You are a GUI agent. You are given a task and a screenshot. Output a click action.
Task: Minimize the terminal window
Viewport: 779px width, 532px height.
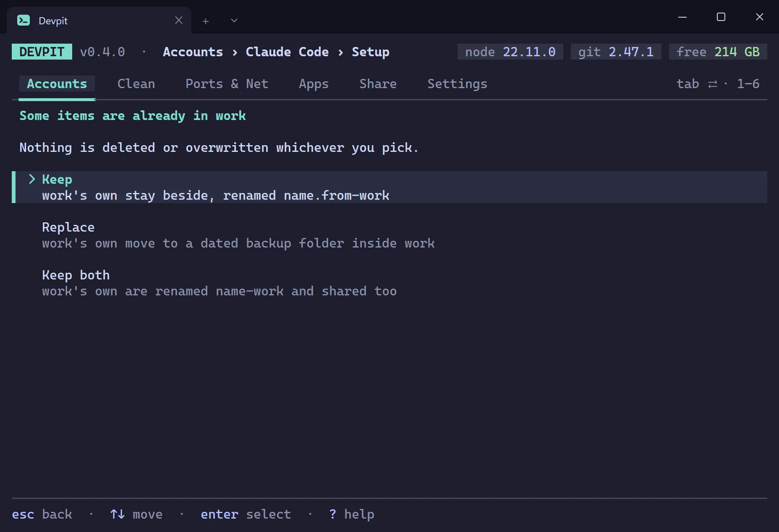pos(682,17)
